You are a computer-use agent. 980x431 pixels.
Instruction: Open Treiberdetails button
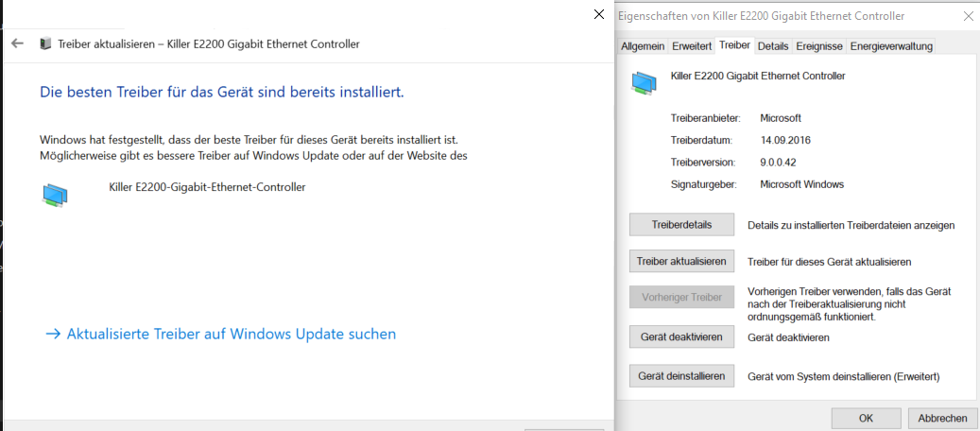pos(681,225)
